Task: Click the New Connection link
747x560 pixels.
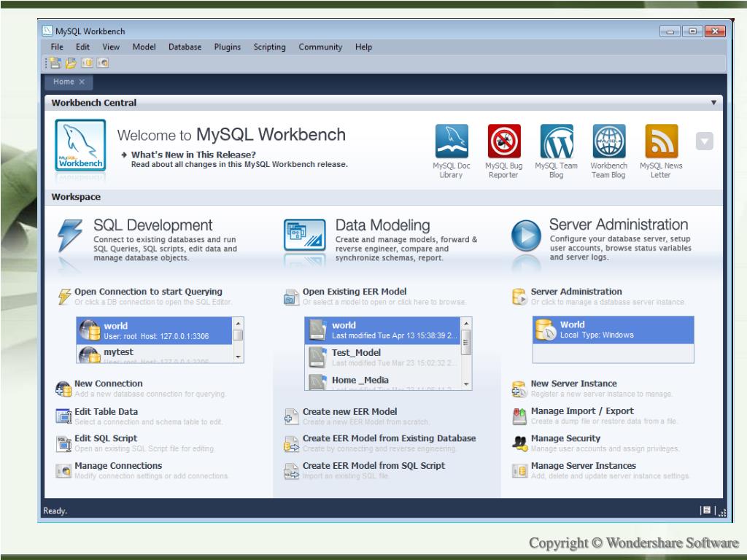Action: tap(108, 384)
